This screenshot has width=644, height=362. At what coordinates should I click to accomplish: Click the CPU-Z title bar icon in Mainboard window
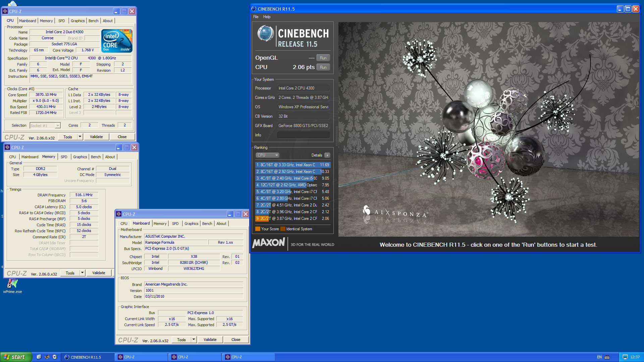tap(119, 214)
